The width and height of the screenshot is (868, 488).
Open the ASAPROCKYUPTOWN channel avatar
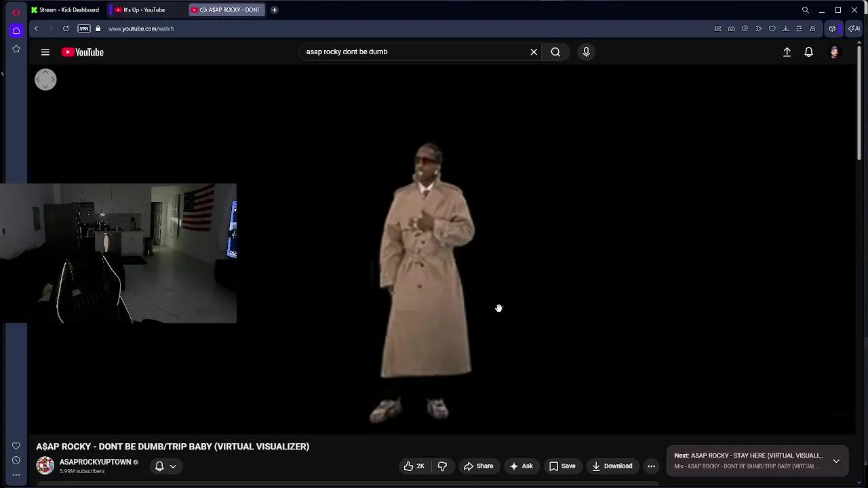45,466
